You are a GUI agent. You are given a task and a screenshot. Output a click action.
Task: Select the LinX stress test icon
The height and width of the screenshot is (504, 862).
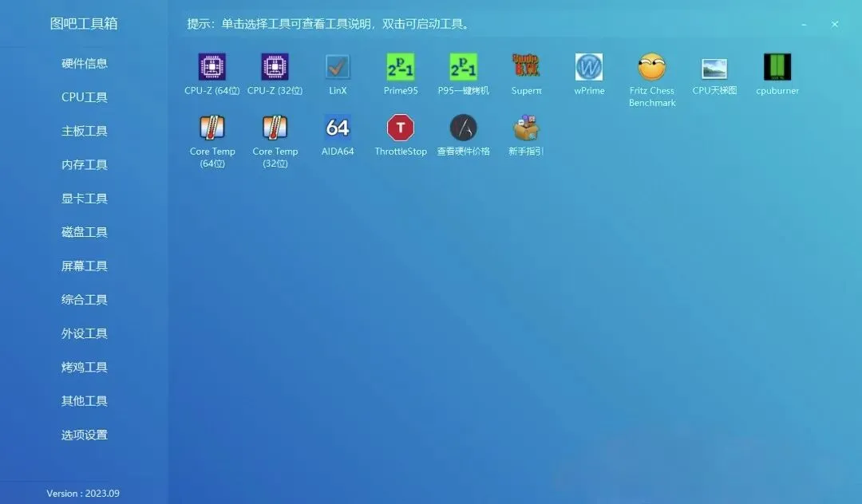338,69
